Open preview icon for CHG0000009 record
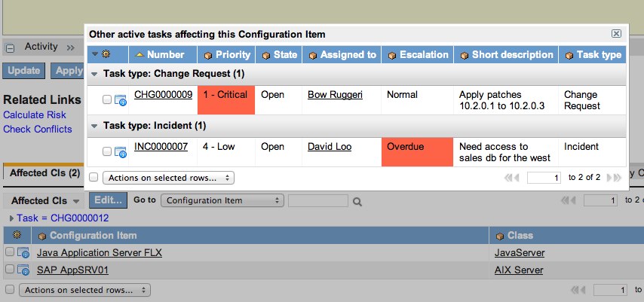The width and height of the screenshot is (644, 302). click(x=121, y=100)
